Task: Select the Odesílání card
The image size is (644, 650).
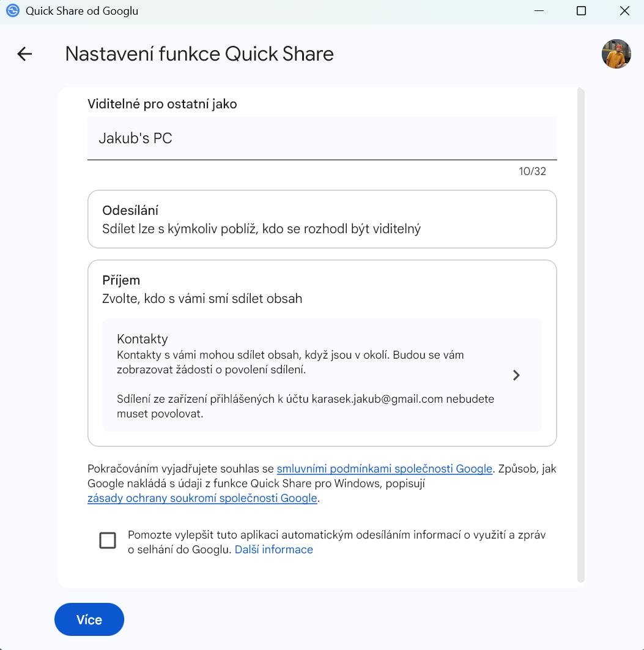Action: coord(322,219)
